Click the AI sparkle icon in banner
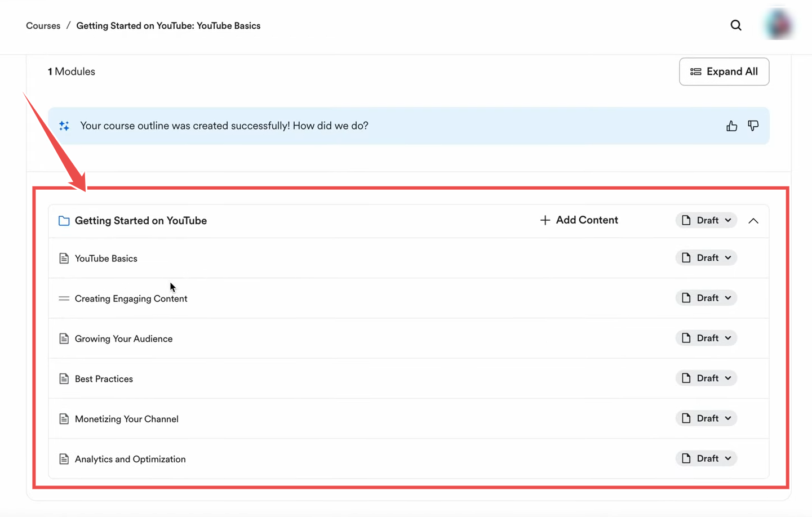Screen dimensions: 812x517 [64, 126]
